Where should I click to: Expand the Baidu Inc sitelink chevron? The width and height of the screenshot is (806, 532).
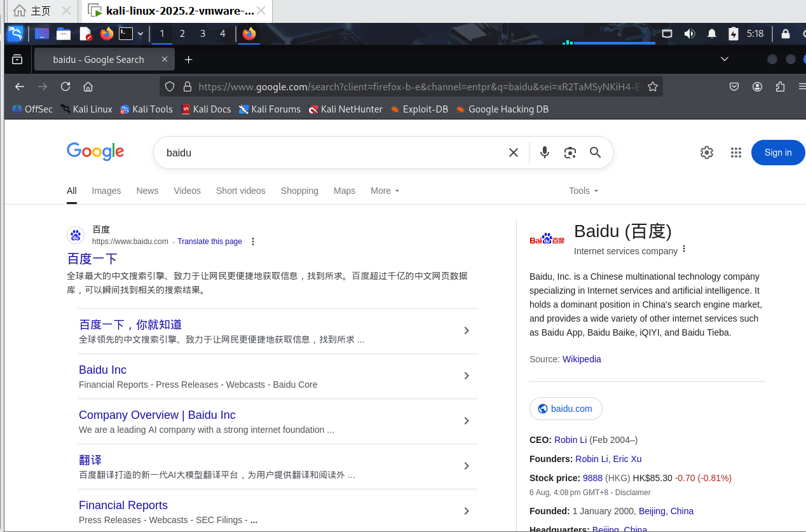pyautogui.click(x=467, y=376)
